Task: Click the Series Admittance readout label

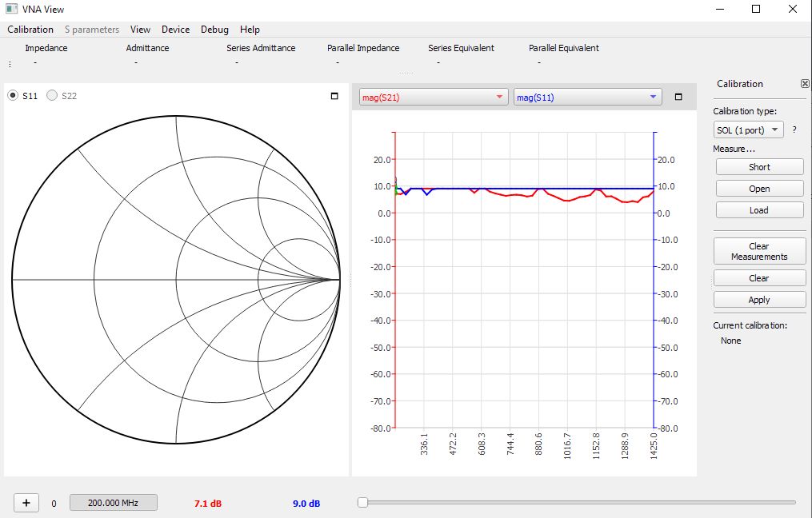Action: [261, 48]
